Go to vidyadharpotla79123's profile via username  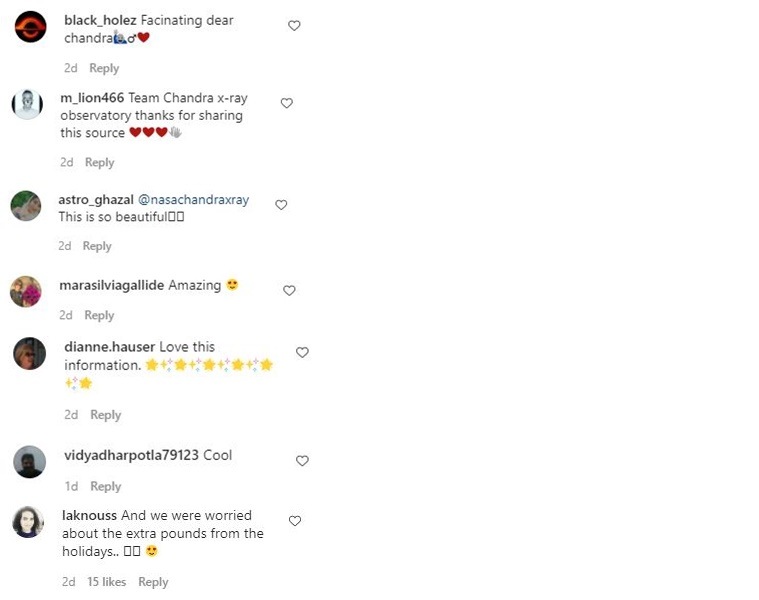[x=131, y=455]
